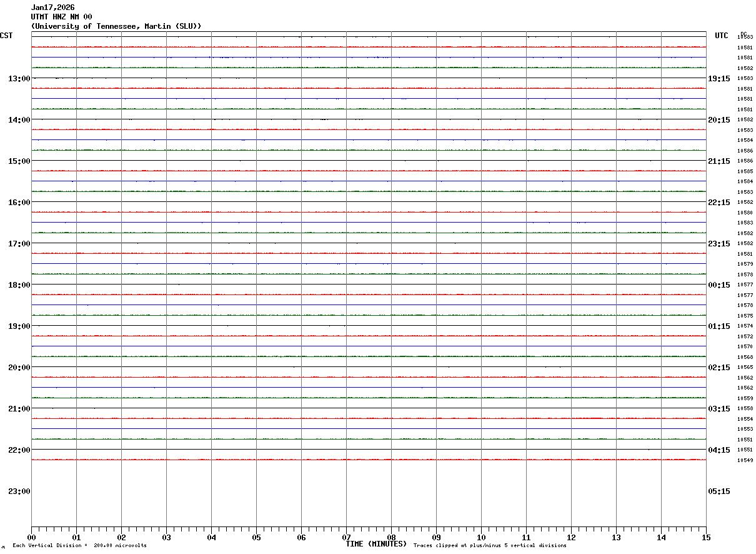Select the DC value 10575
Screen dimensions: 756x554
pos(745,316)
